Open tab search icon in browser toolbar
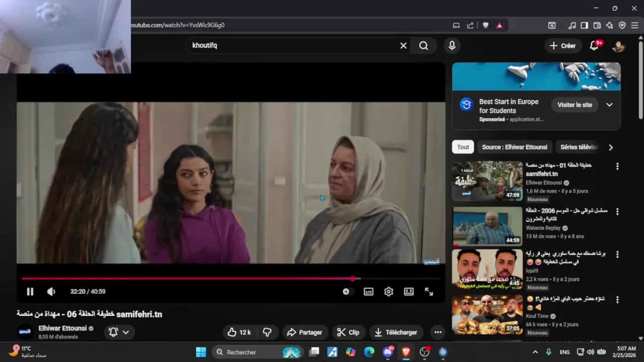The width and height of the screenshot is (644, 362). point(552,25)
